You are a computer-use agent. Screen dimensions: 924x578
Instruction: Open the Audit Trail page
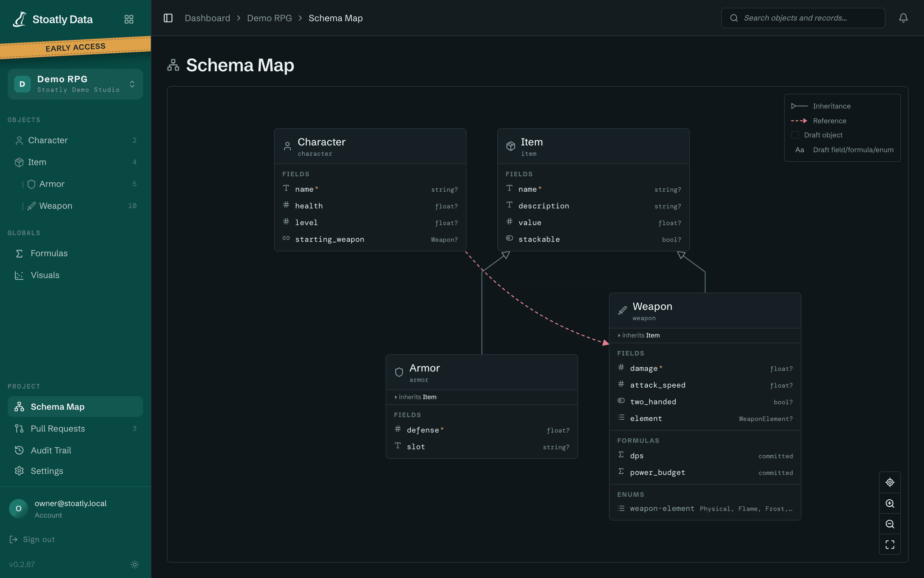click(75, 450)
